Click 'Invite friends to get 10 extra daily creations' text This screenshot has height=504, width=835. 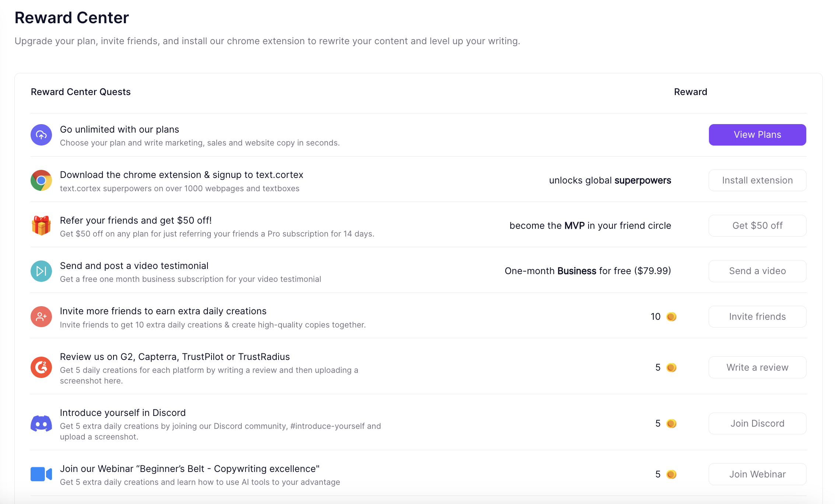[x=213, y=325]
